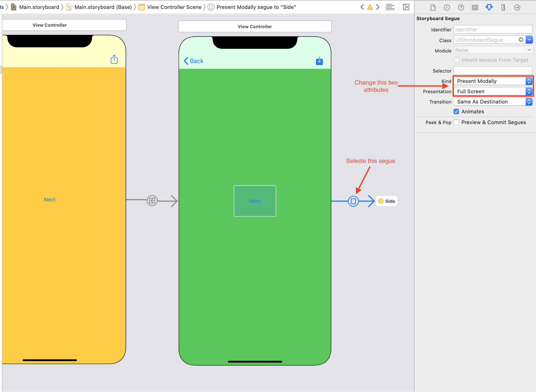
Task: Click the Identifier input field
Action: pos(493,29)
